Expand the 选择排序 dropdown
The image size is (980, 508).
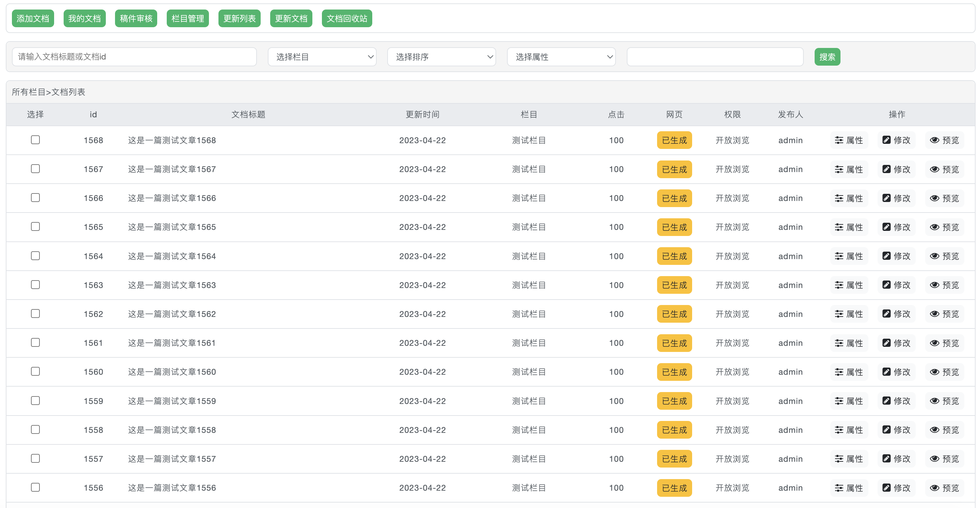tap(441, 57)
